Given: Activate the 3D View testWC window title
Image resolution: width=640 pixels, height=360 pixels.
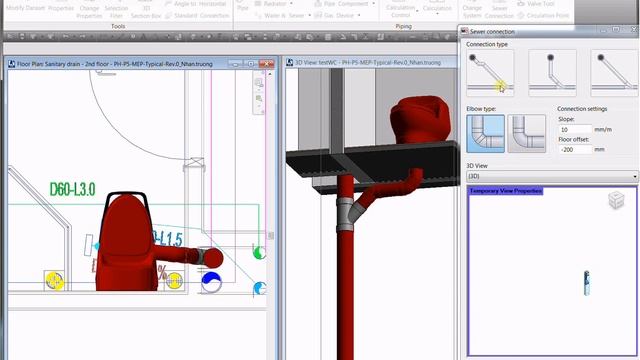Looking at the screenshot, I should [368, 62].
